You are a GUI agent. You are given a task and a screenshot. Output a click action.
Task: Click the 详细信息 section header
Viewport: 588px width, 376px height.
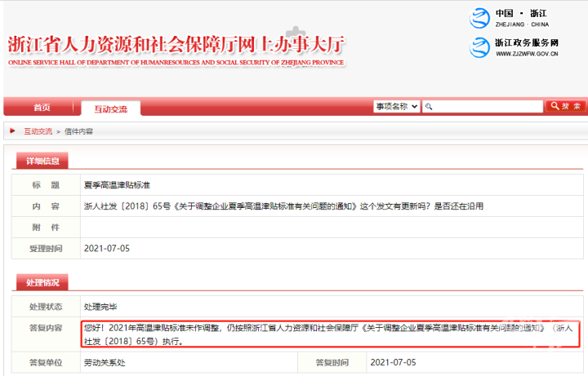click(x=38, y=161)
